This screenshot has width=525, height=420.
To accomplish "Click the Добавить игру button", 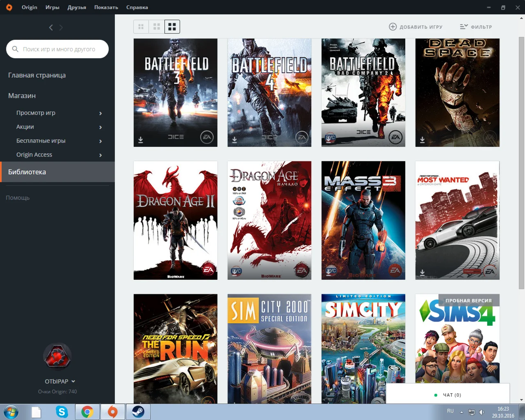I will (x=416, y=27).
